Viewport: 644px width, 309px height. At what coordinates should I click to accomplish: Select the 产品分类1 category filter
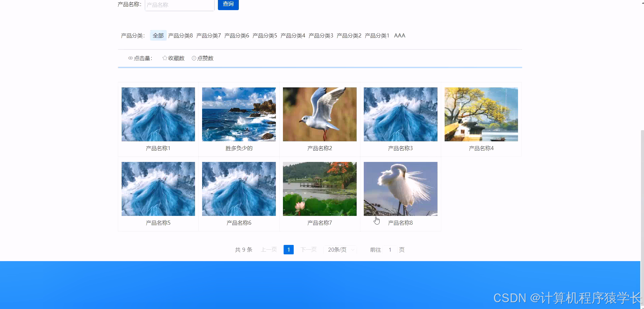[x=377, y=35]
